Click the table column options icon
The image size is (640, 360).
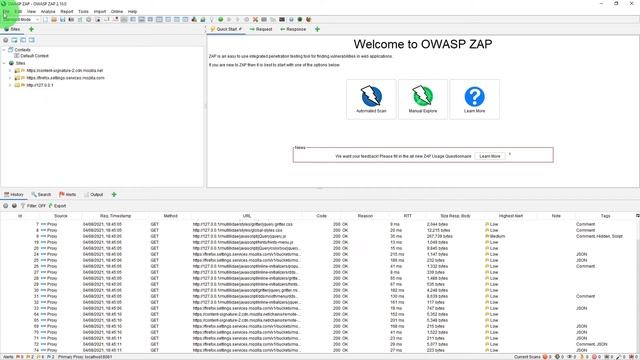637,216
